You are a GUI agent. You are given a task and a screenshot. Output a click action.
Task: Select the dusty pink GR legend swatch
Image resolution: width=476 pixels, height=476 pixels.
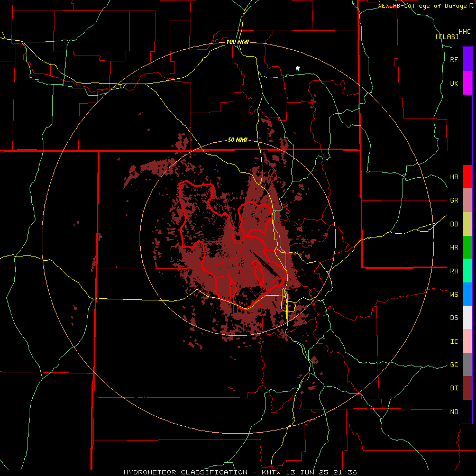pos(467,200)
